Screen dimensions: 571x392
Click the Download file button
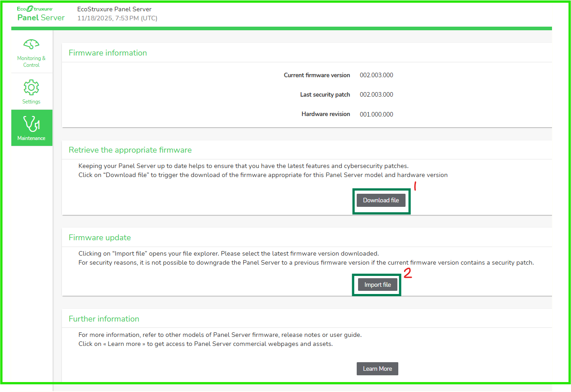click(x=381, y=201)
